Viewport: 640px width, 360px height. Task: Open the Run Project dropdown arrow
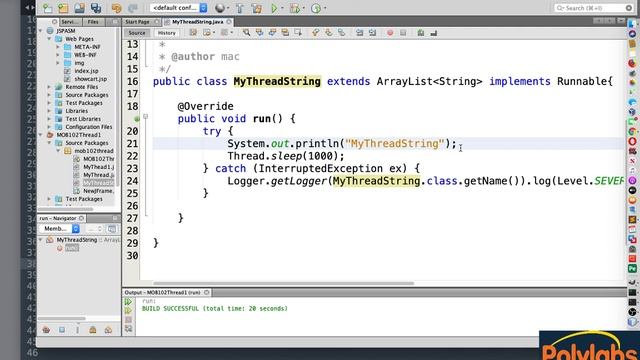point(282,8)
